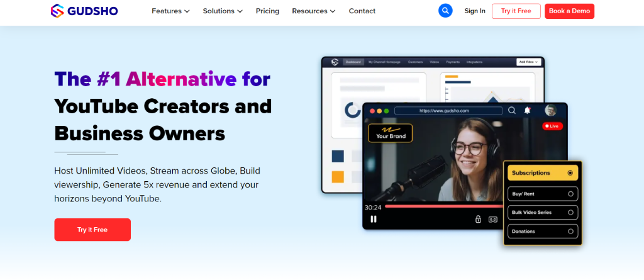Open search with the blue magnifier button
Viewport: 644px width, 280px height.
point(445,11)
